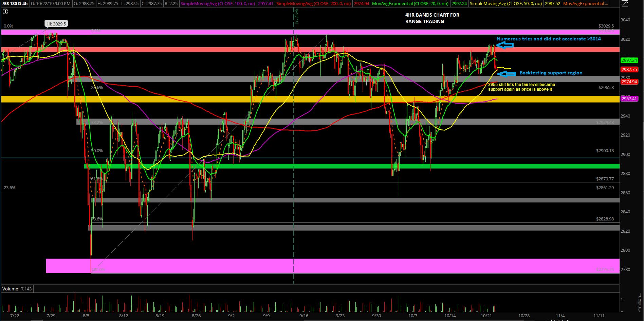
Task: Click the SMA 200 value 2974.94 in header
Action: 362,4
